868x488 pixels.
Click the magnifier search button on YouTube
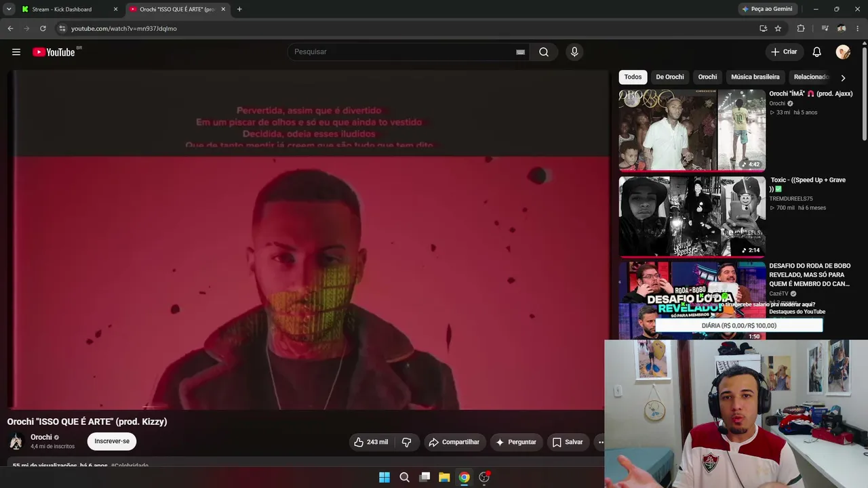coord(544,52)
